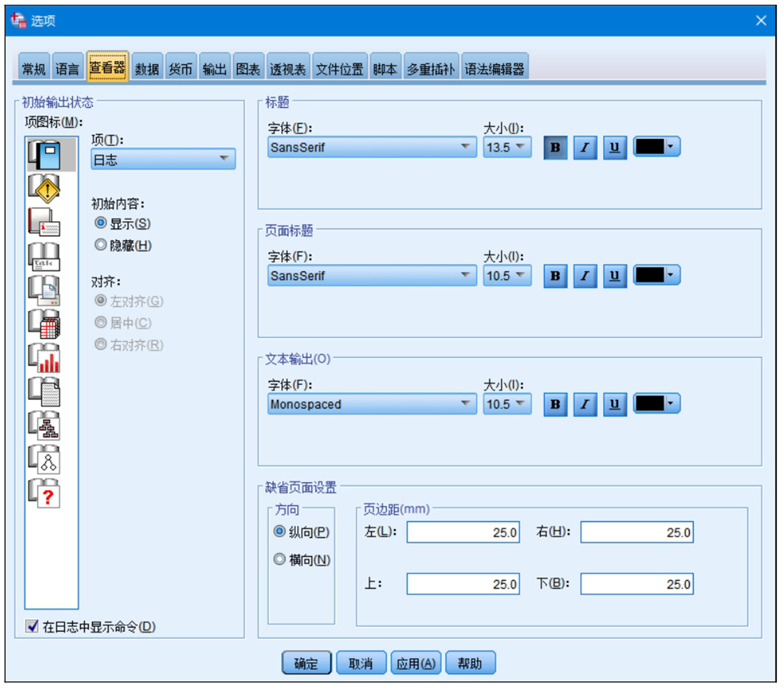784x691 pixels.
Task: Toggle italic for the 页面标题 font
Action: (x=584, y=276)
